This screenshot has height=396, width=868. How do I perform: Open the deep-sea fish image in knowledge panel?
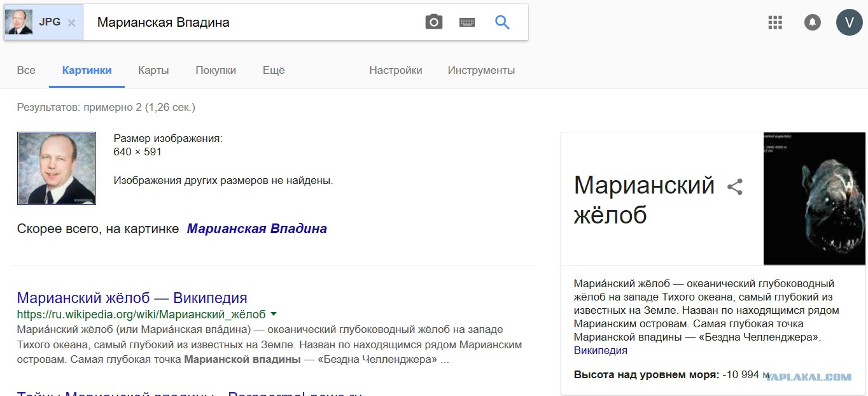click(x=815, y=199)
